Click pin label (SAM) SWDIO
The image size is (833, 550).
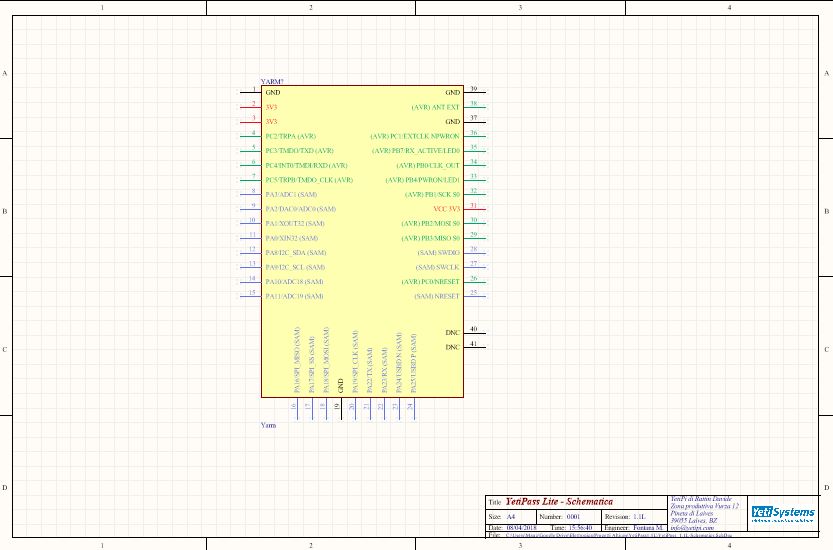pos(438,253)
